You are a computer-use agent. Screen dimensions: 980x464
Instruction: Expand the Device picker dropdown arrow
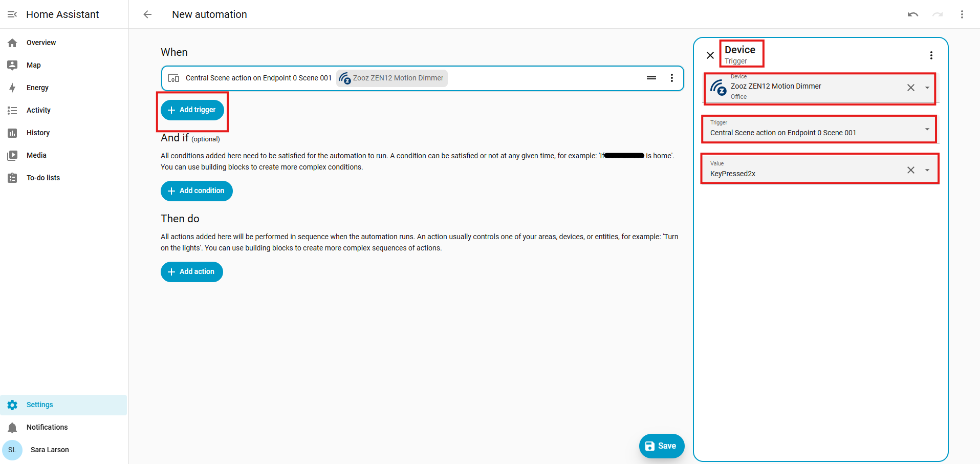[x=927, y=88]
